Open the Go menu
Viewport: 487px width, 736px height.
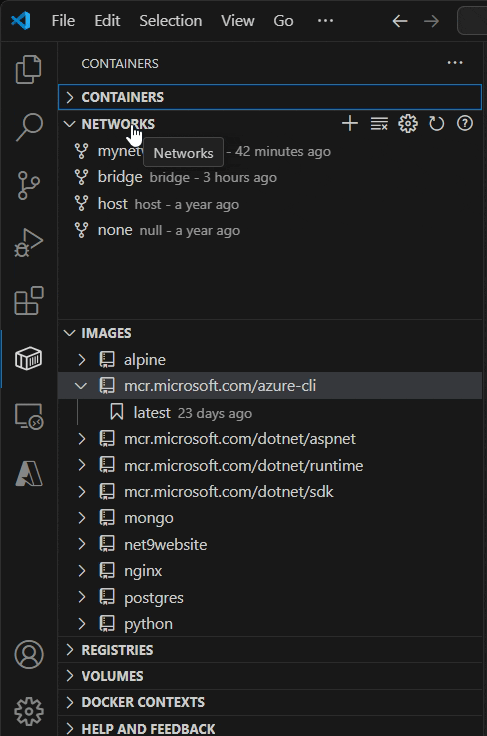(x=283, y=21)
